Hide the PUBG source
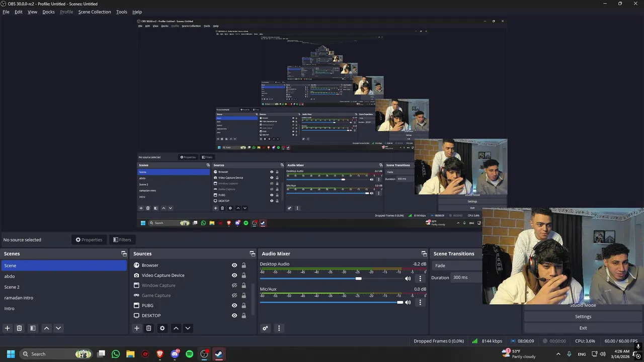This screenshot has width=644, height=362. (234, 306)
